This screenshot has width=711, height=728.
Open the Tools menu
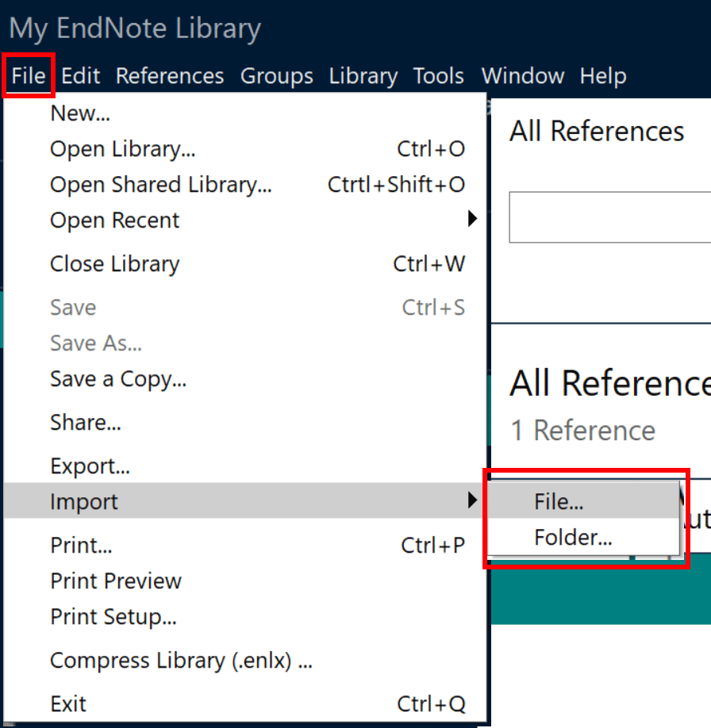point(439,76)
